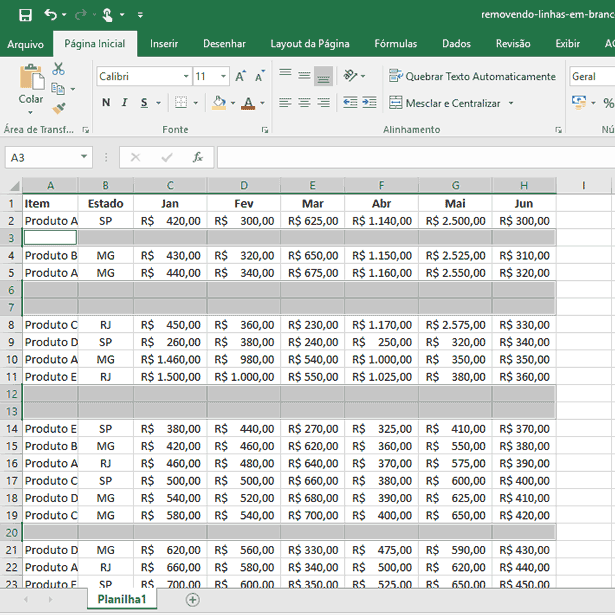Click the text orientation icon
615x615 pixels.
click(350, 75)
